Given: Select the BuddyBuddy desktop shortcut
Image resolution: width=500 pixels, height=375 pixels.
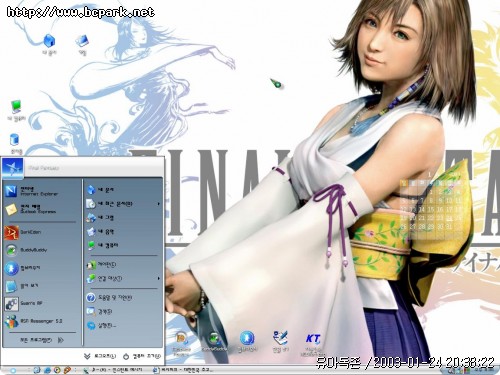Looking at the screenshot, I should click(x=215, y=342).
